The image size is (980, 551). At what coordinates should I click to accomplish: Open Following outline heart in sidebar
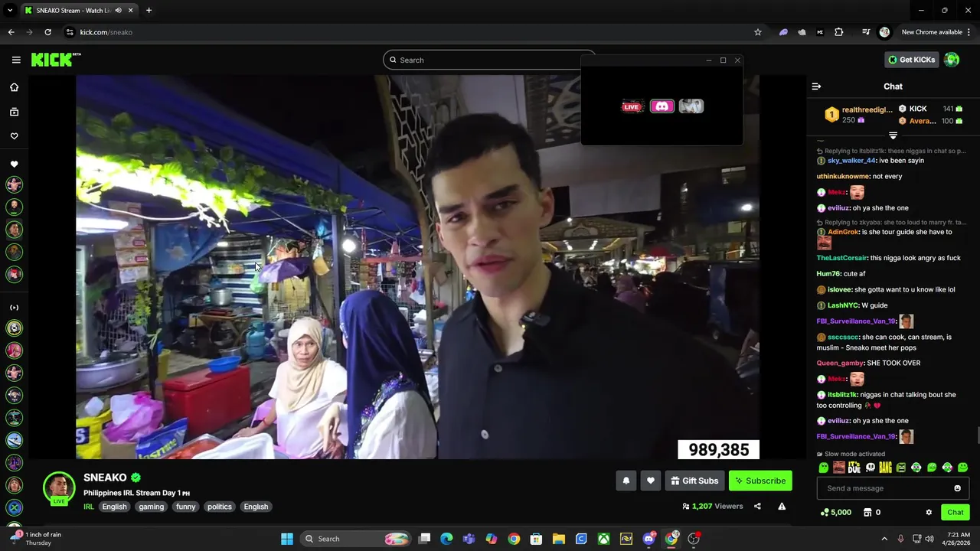(14, 136)
